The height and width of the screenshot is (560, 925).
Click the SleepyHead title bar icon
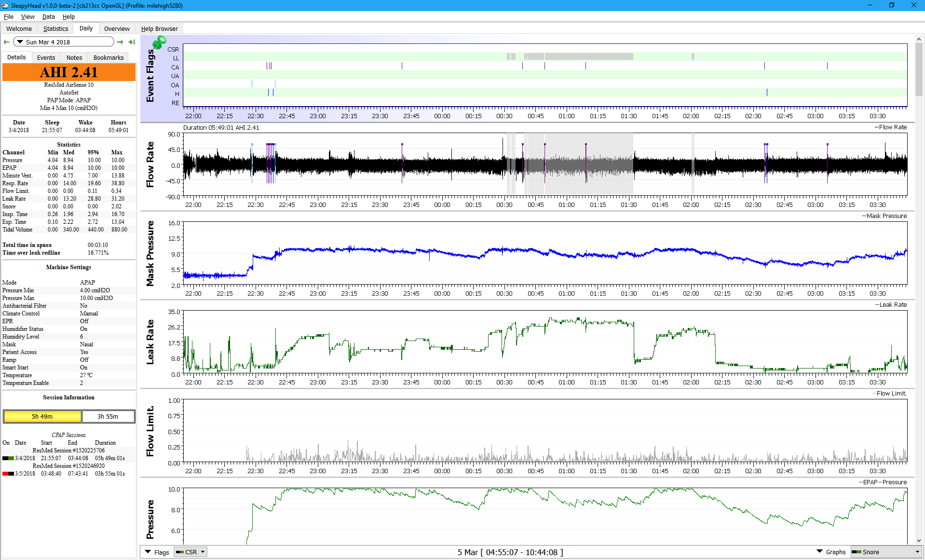point(5,5)
